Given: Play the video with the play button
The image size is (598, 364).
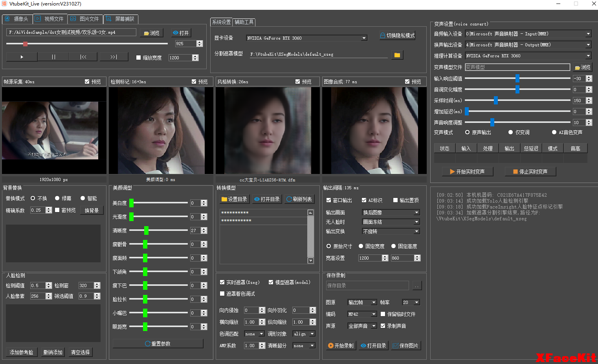Looking at the screenshot, I should [x=22, y=57].
